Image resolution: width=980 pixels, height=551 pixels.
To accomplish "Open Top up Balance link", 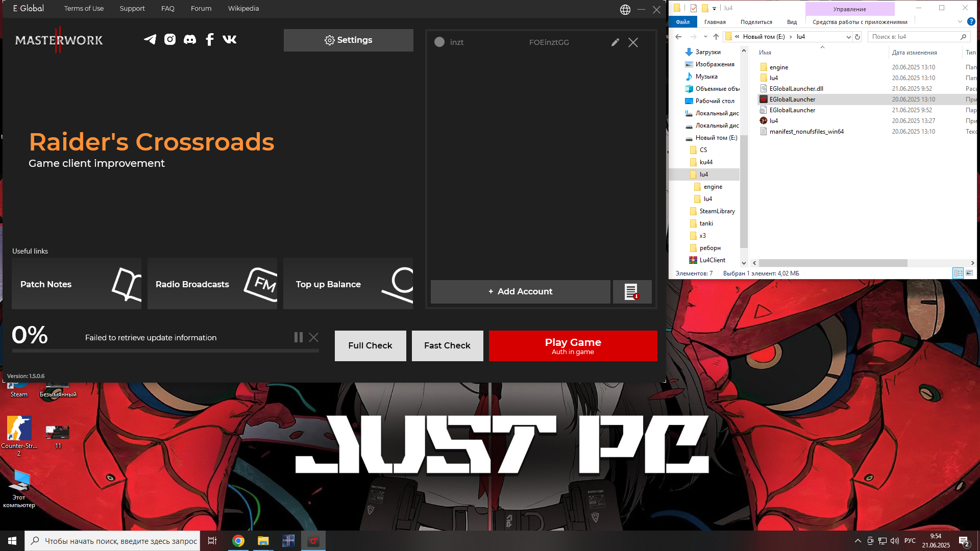I will [348, 284].
